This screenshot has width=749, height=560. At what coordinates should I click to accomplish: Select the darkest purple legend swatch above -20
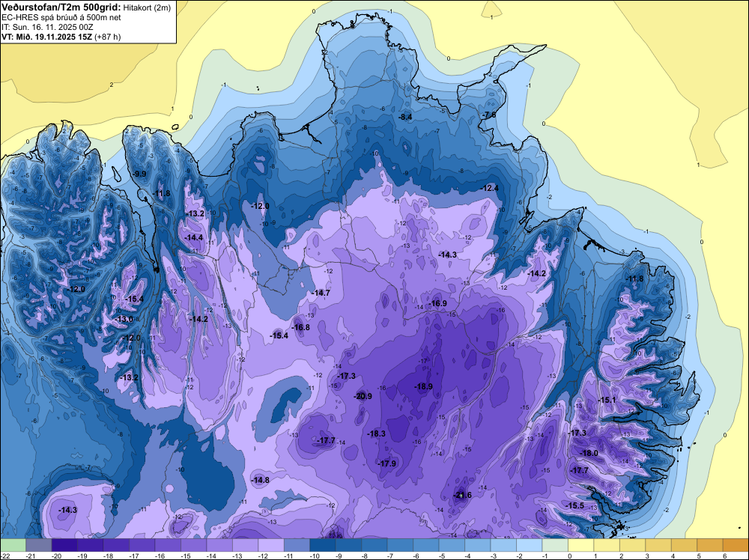[x=64, y=545]
